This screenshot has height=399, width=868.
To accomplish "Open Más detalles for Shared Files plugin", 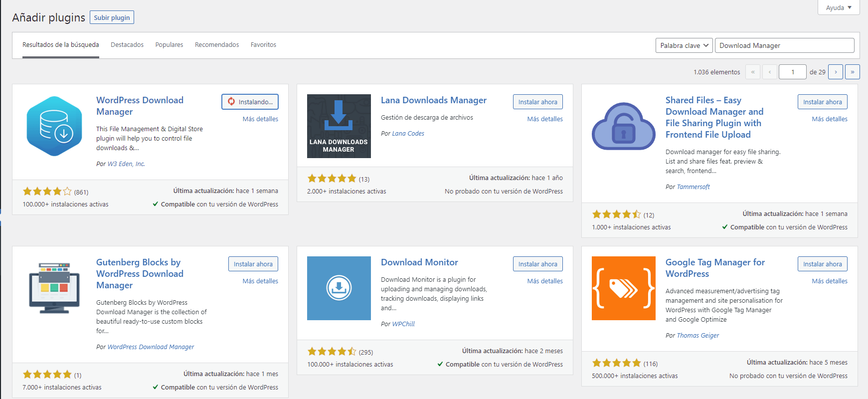I will [830, 119].
